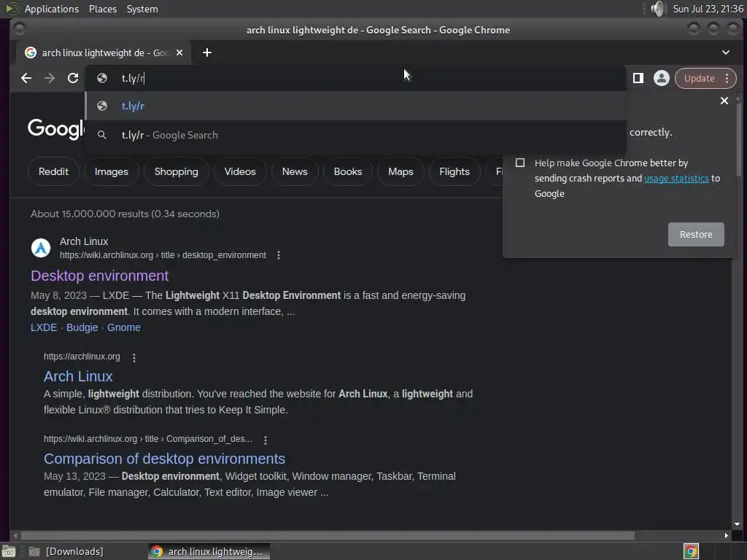This screenshot has width=747, height=560.
Task: Open the LXDE sublink
Action: [44, 327]
